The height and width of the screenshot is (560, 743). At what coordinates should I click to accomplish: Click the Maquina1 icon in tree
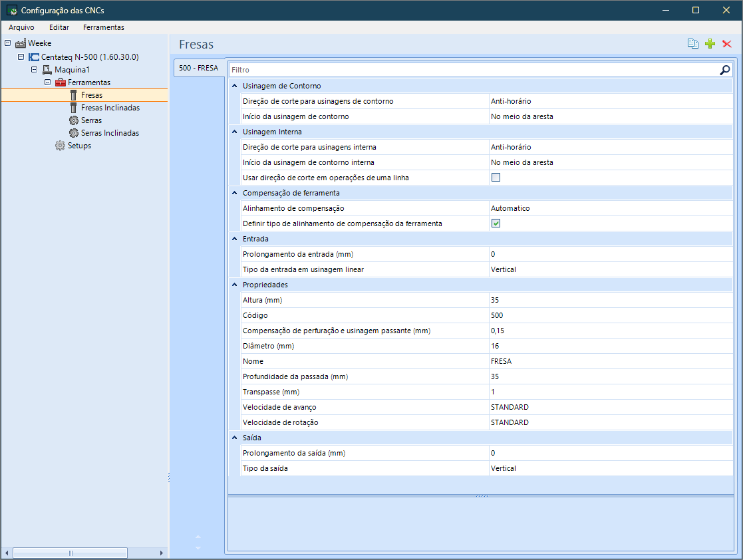(47, 70)
